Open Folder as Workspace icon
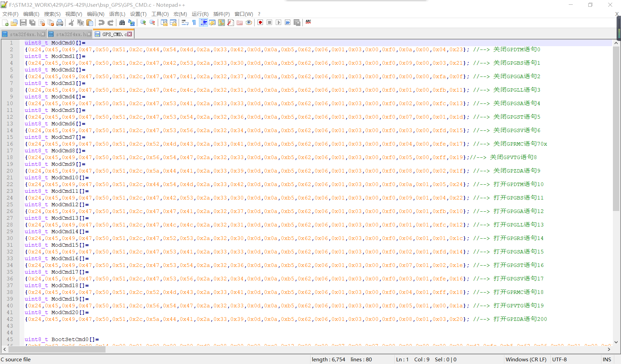The width and height of the screenshot is (621, 364). 240,23
